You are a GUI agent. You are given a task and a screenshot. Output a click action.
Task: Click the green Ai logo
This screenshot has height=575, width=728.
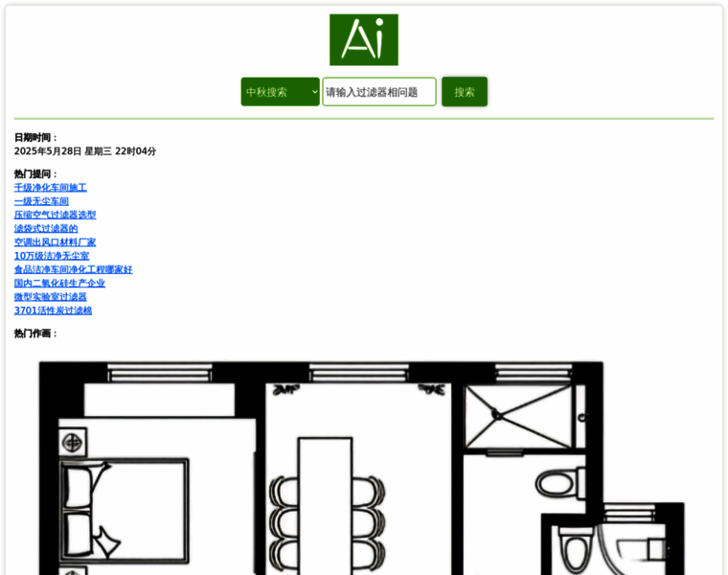(363, 39)
